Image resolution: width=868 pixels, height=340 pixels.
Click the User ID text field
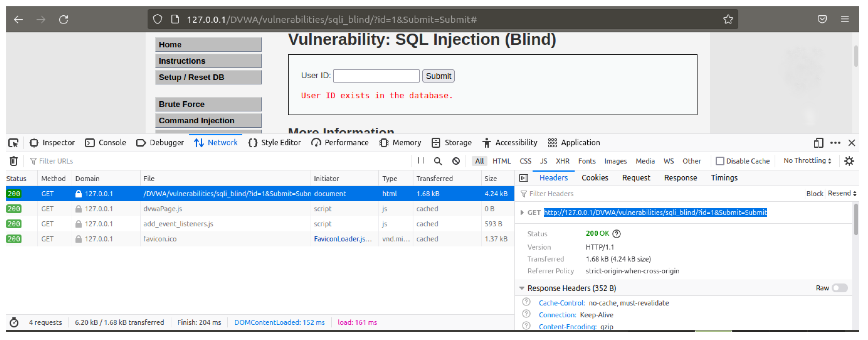tap(376, 76)
